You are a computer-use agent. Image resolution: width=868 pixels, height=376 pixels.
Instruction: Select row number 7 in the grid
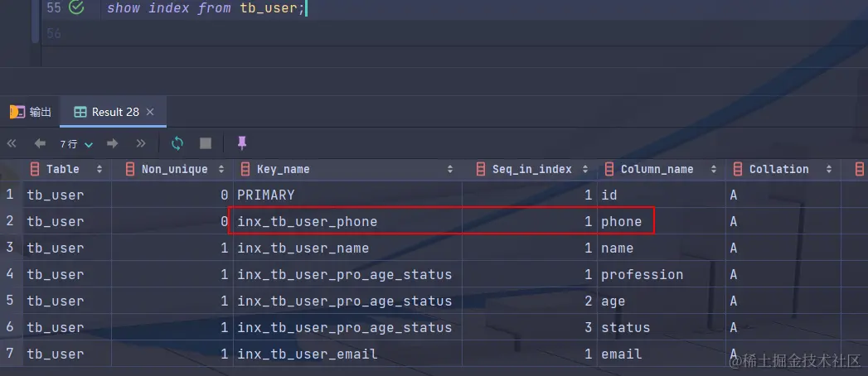pyautogui.click(x=9, y=354)
